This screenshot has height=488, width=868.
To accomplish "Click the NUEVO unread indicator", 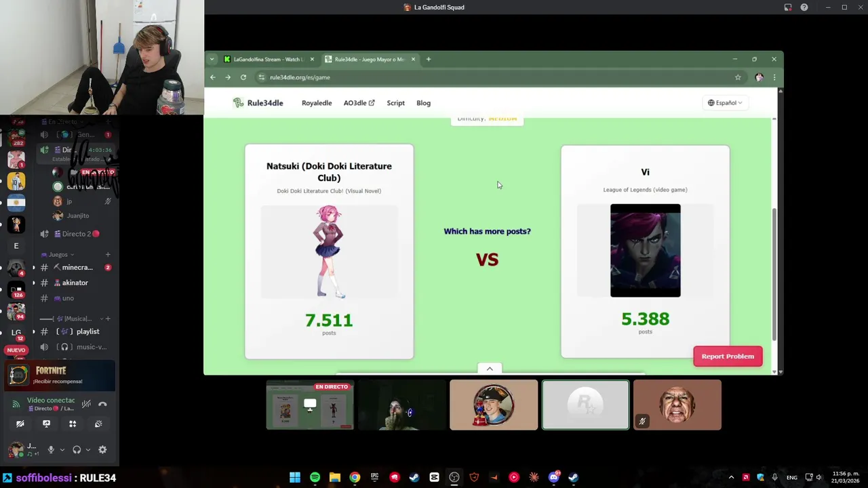I will coord(16,350).
